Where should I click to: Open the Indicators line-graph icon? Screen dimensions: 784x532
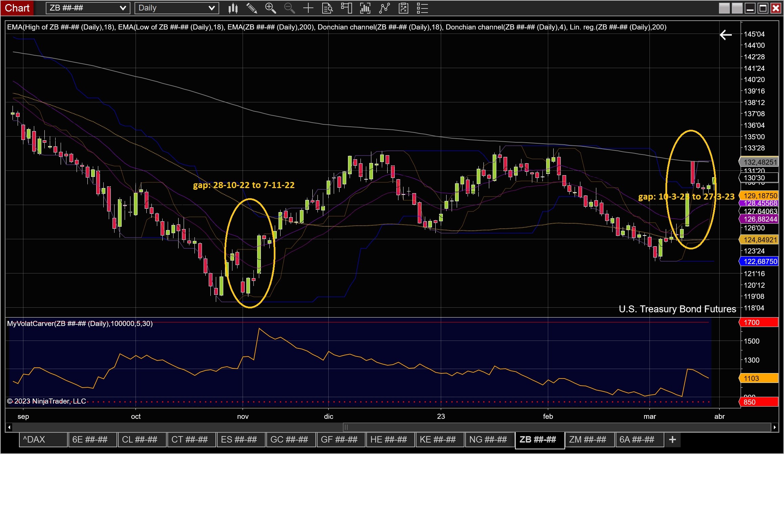point(384,8)
